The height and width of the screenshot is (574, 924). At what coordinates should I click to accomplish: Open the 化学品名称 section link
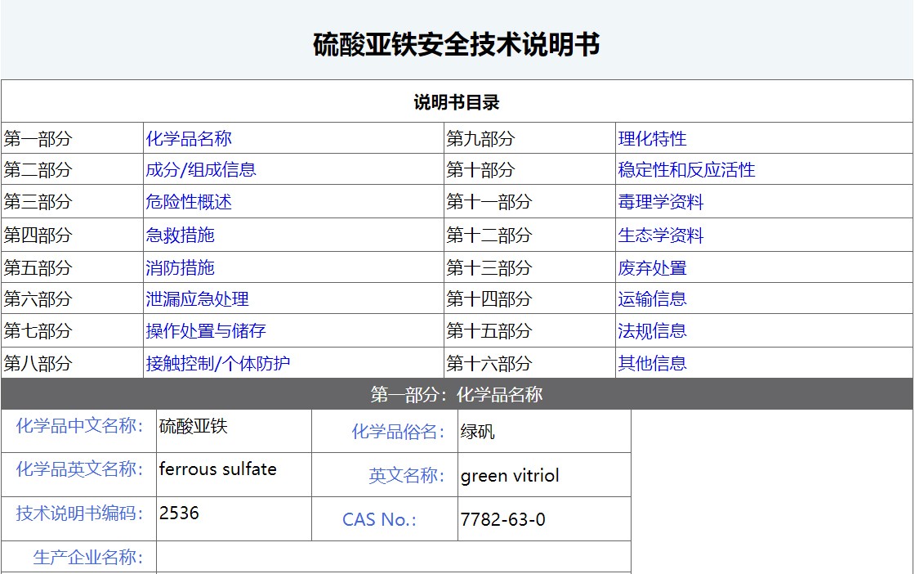point(189,139)
